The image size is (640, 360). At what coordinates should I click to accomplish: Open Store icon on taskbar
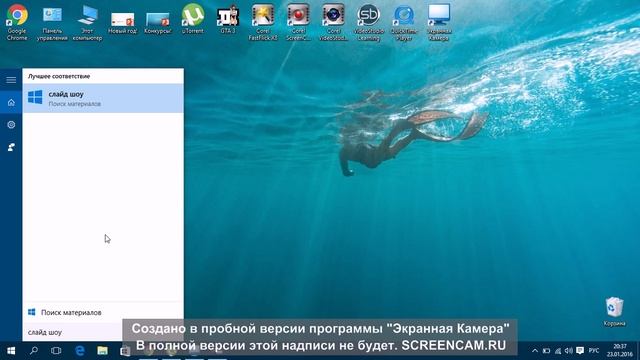125,351
